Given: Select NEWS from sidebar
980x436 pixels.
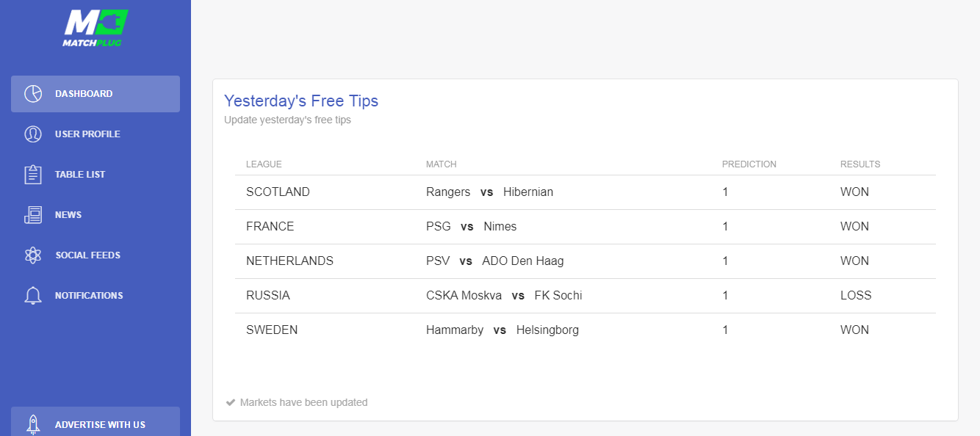Looking at the screenshot, I should (x=96, y=215).
